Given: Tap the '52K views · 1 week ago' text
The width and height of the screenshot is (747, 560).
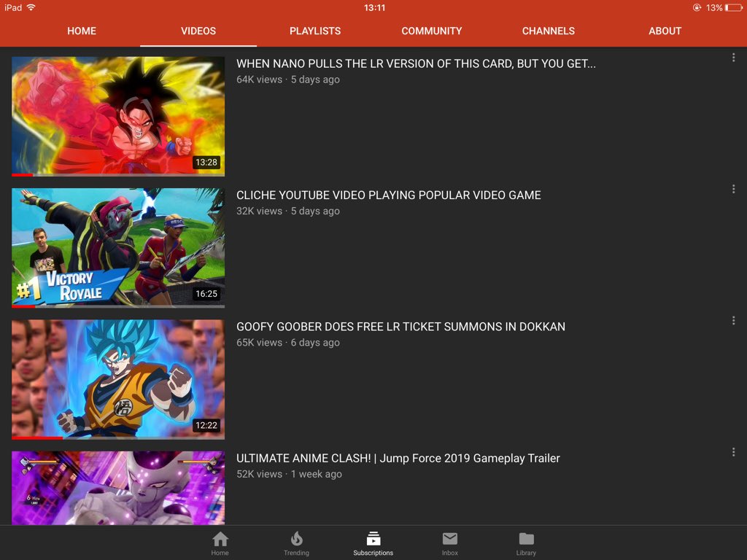Looking at the screenshot, I should pyautogui.click(x=289, y=474).
